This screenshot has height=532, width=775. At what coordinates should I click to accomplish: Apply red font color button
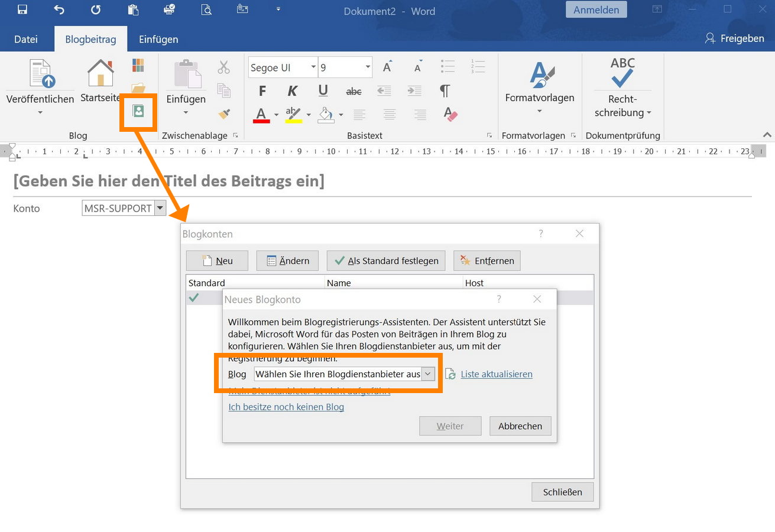point(262,114)
